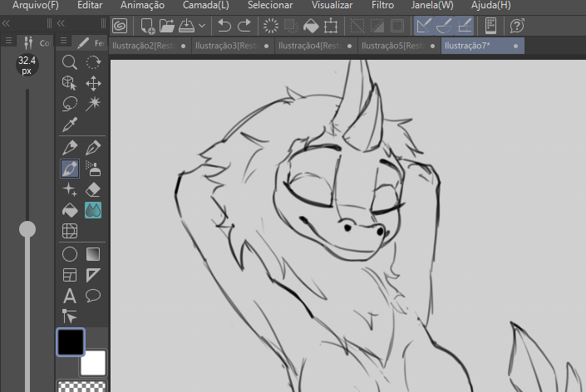Viewport: 586px width, 392px height.
Task: Collapse the leftmost palette dock arrows
Action: [x=6, y=23]
